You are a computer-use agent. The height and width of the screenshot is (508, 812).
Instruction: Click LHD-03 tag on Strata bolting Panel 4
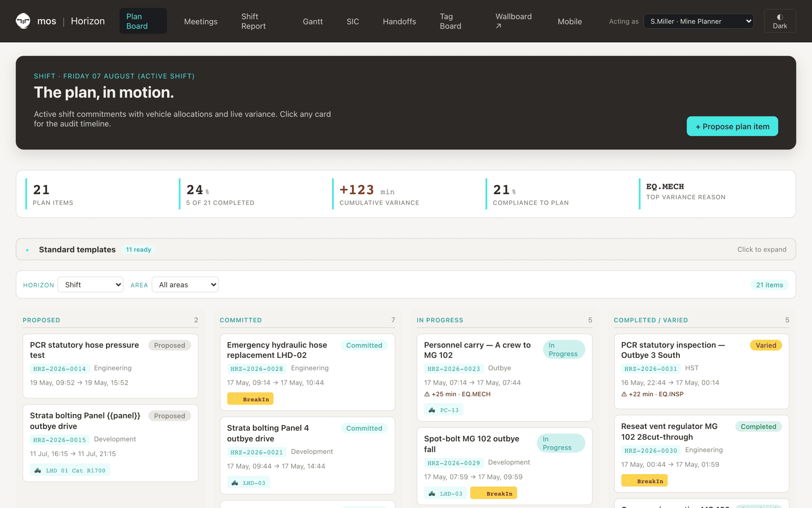click(x=248, y=483)
